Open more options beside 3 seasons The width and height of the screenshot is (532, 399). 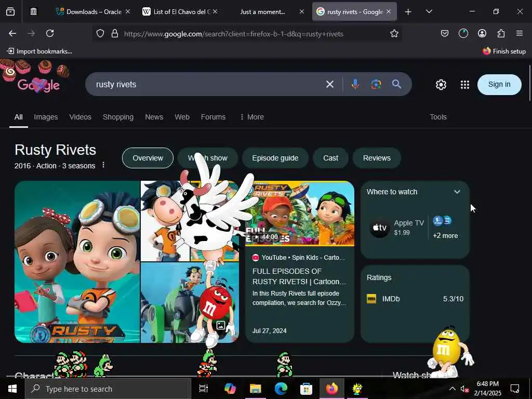(x=103, y=165)
